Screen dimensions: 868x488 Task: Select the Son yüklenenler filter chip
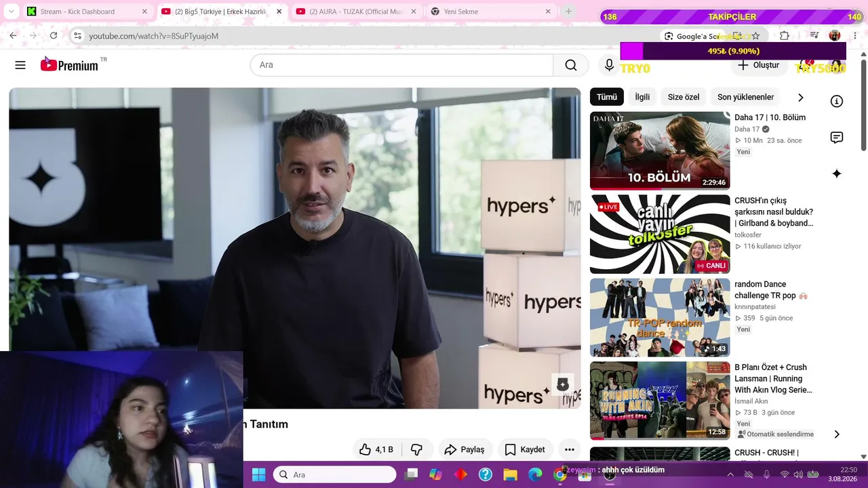tap(745, 97)
